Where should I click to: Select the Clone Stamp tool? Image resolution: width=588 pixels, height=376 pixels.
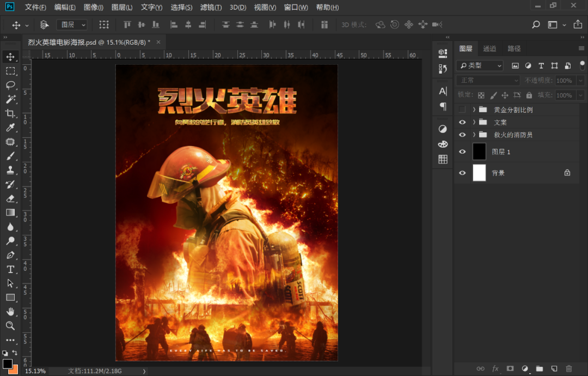coord(10,170)
